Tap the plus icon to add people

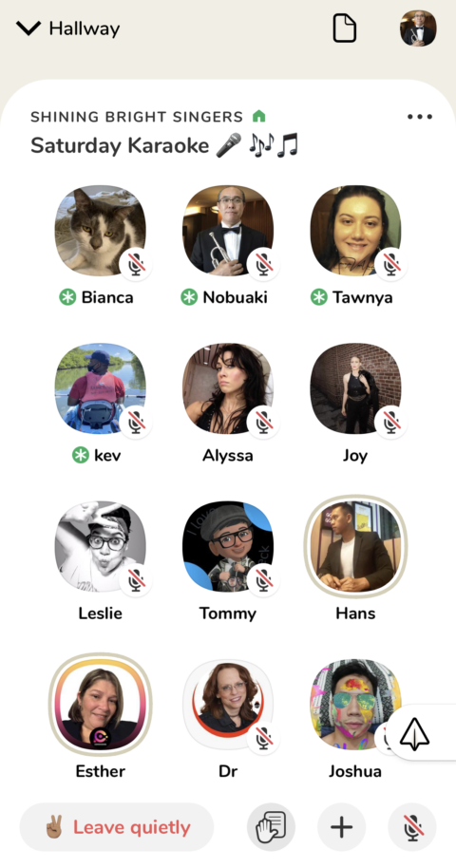tap(341, 827)
